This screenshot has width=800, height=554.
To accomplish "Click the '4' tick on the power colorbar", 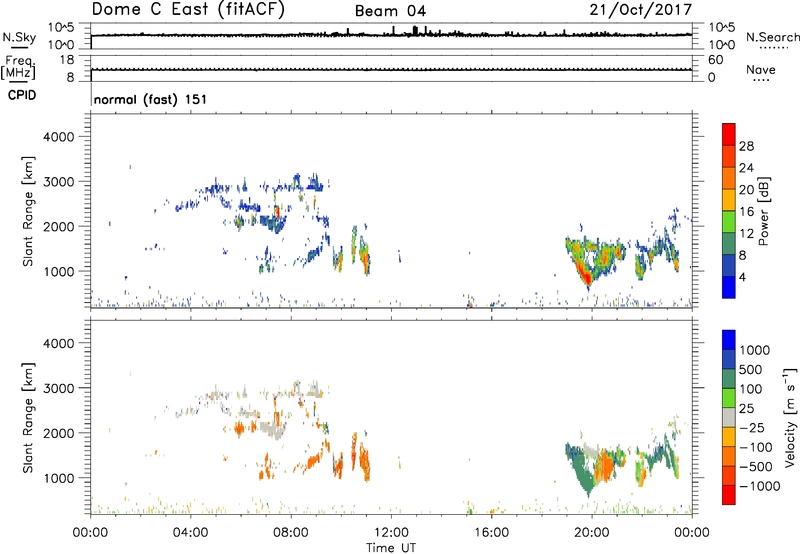I will pyautogui.click(x=742, y=277).
